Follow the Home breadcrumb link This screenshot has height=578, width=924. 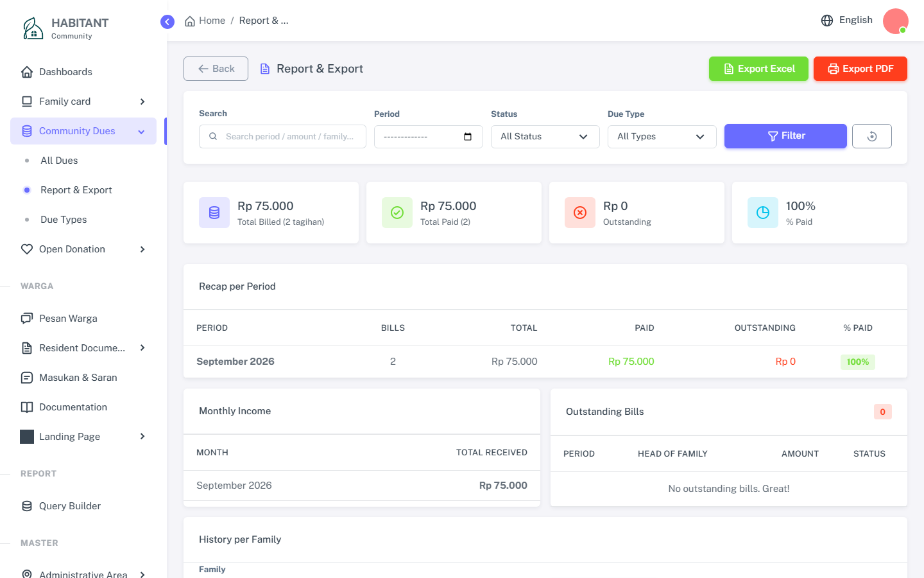coord(212,21)
